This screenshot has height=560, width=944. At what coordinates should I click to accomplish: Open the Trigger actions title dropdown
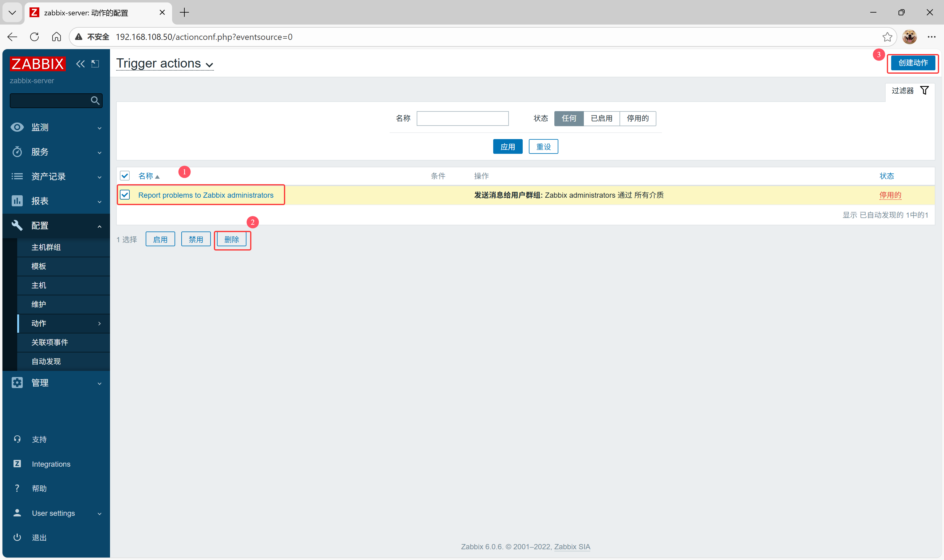pyautogui.click(x=165, y=64)
